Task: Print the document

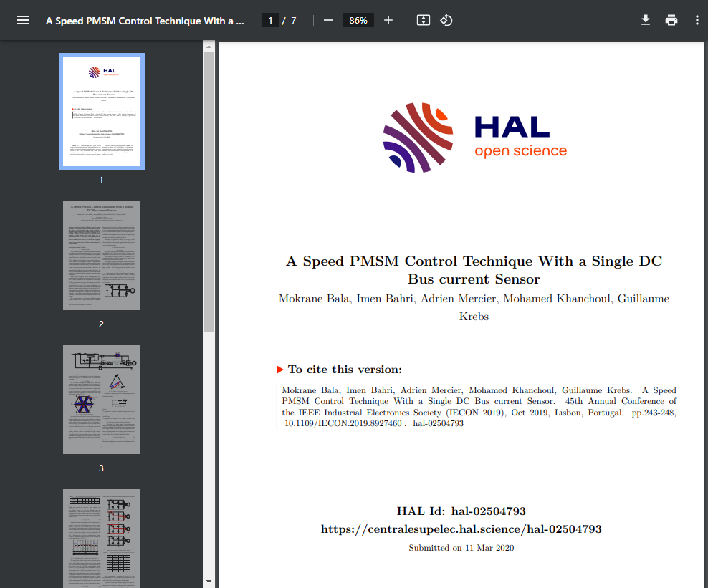Action: (671, 20)
